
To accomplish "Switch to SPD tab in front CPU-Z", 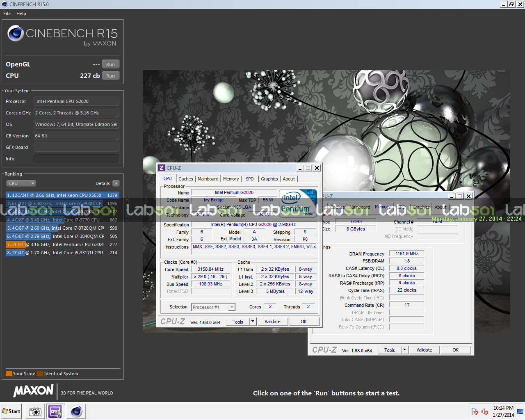I will coord(250,179).
